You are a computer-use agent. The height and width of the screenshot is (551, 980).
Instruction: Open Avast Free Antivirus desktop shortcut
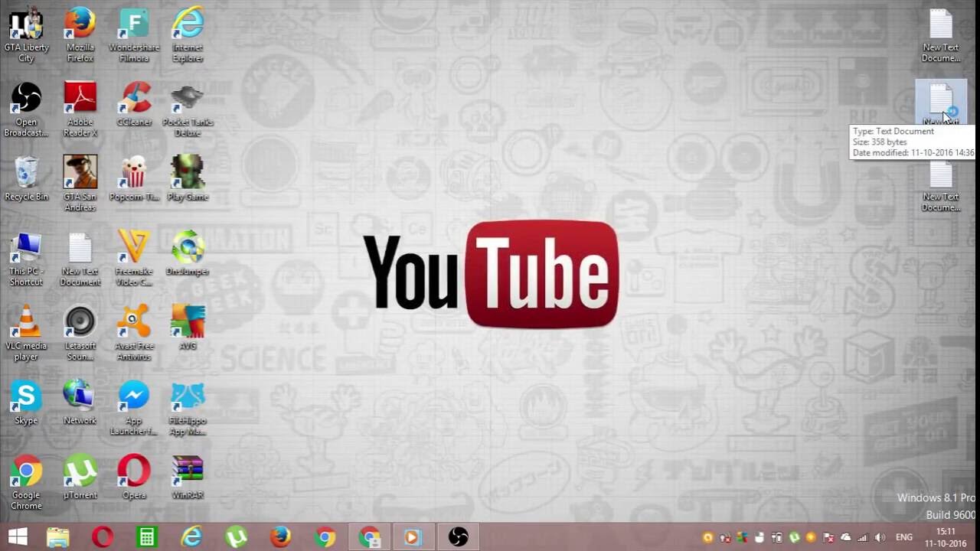(x=134, y=333)
